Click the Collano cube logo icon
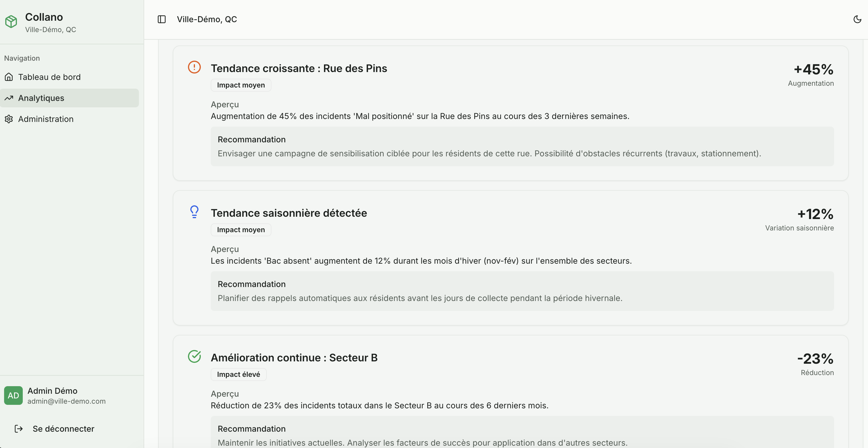Viewport: 868px width, 448px height. click(x=11, y=22)
